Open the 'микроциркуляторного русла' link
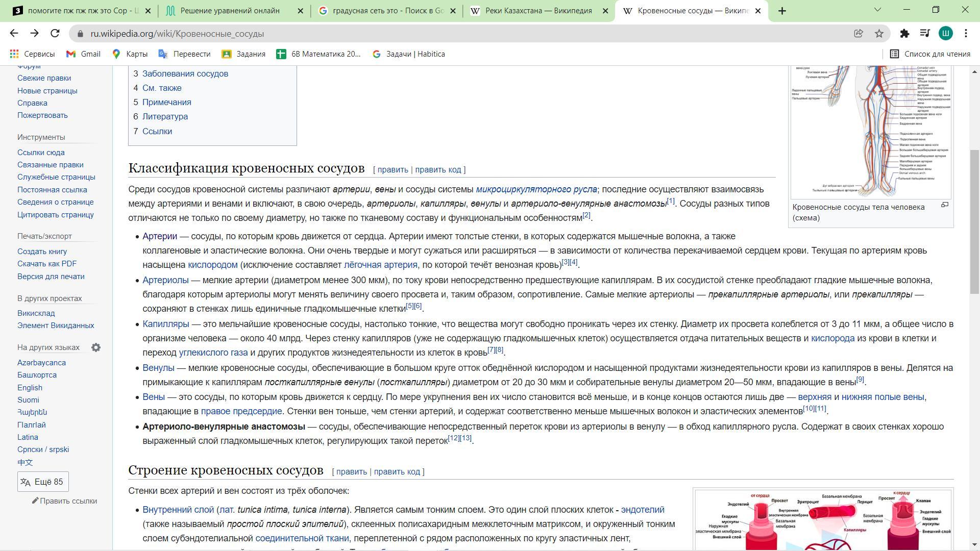Image resolution: width=980 pixels, height=551 pixels. tap(536, 189)
